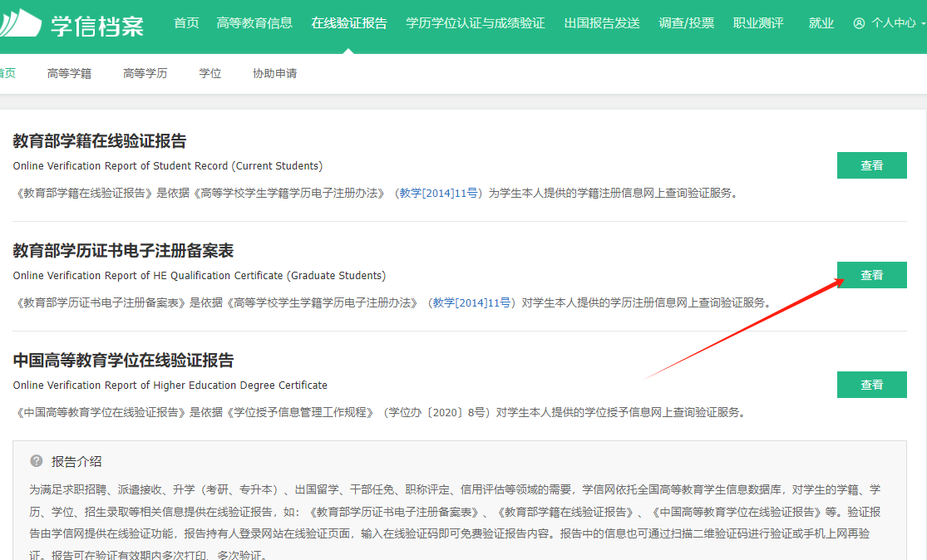Switch to the 高等学历 sub-tab
This screenshot has height=560, width=927.
tap(145, 73)
